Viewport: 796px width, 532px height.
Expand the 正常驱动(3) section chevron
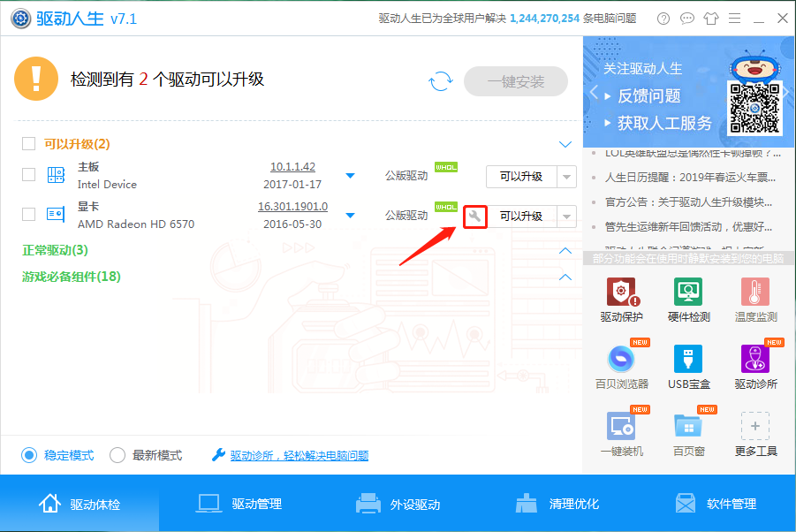pyautogui.click(x=565, y=251)
